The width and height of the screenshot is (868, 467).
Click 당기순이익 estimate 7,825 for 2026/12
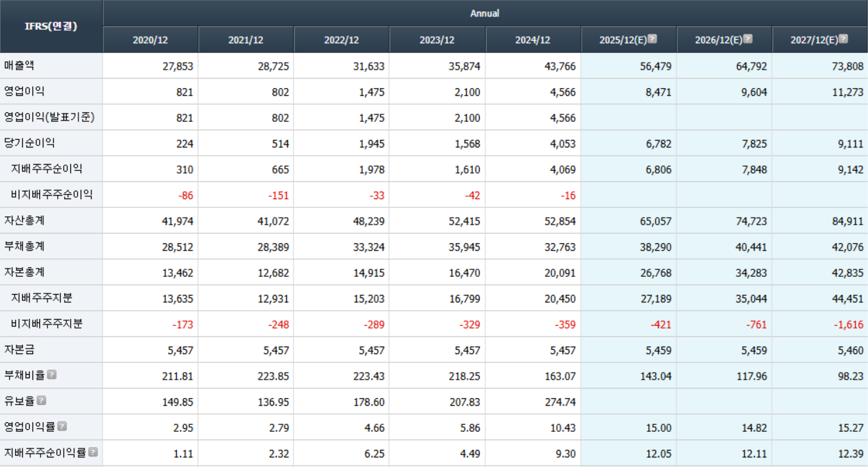point(754,144)
